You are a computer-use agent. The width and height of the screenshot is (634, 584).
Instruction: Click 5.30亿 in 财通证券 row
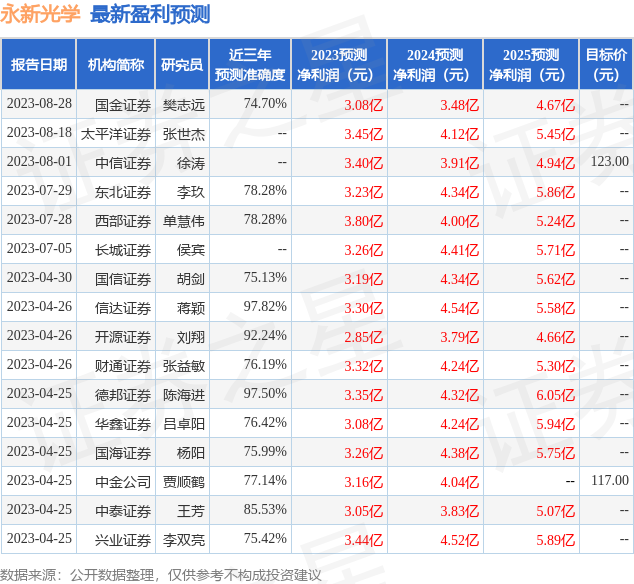point(556,366)
